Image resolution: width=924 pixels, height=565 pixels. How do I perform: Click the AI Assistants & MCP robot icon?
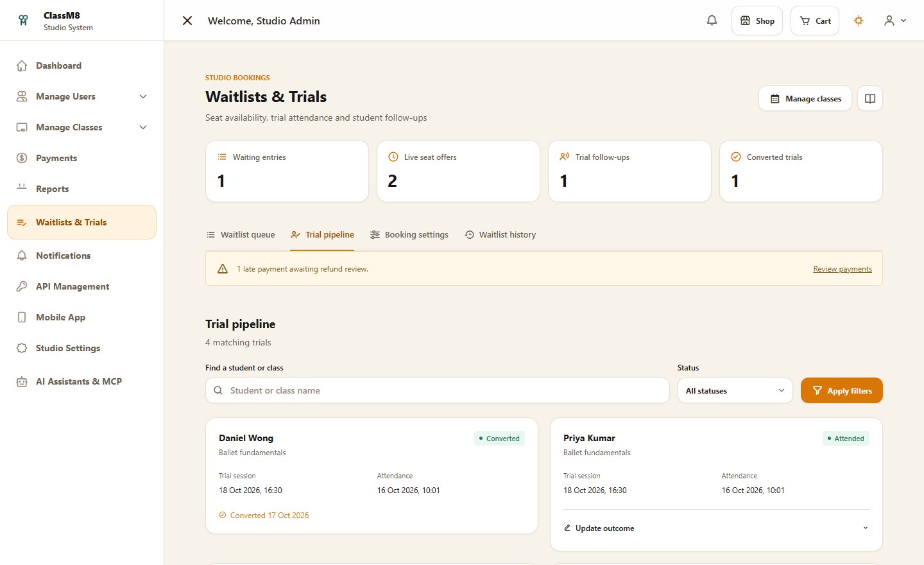(22, 381)
